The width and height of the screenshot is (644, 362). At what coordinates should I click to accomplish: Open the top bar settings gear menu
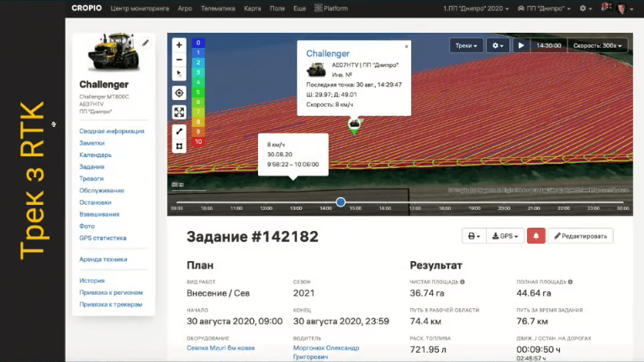pyautogui.click(x=585, y=8)
